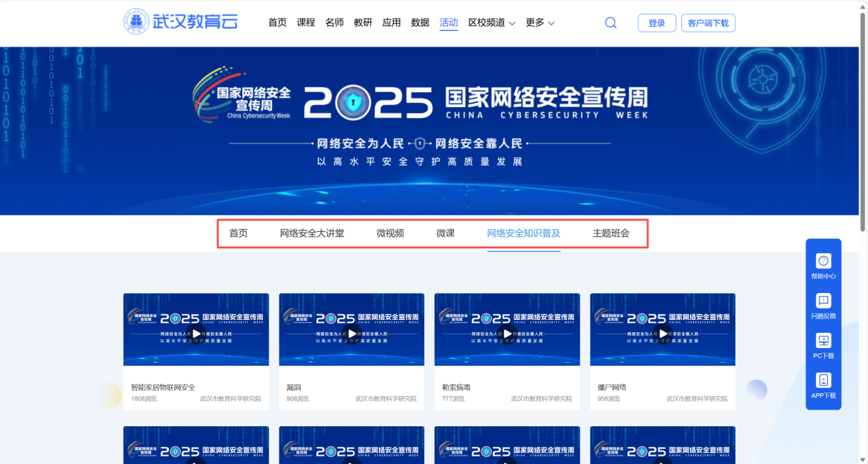This screenshot has height=464, width=868.
Task: Click the search magnifier icon
Action: pos(610,23)
